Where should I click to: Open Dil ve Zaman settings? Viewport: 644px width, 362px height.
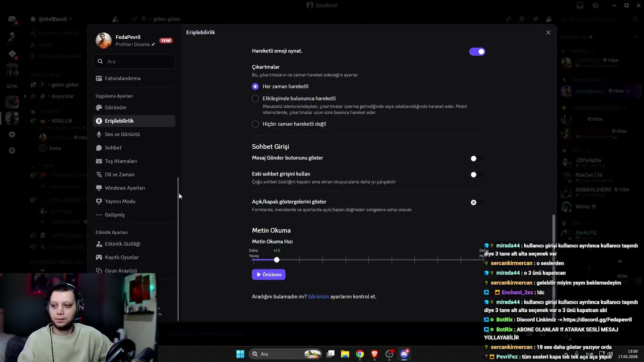point(134,174)
